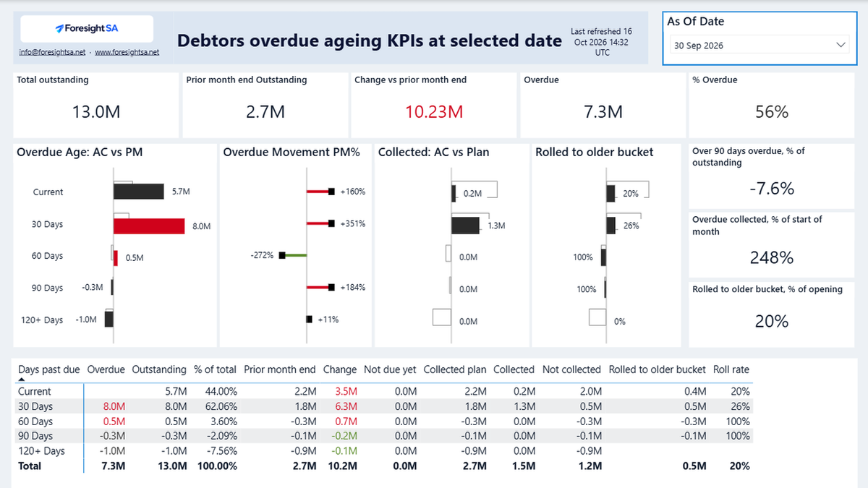The image size is (868, 488).
Task: Click the +351% movement marker
Action: 331,223
